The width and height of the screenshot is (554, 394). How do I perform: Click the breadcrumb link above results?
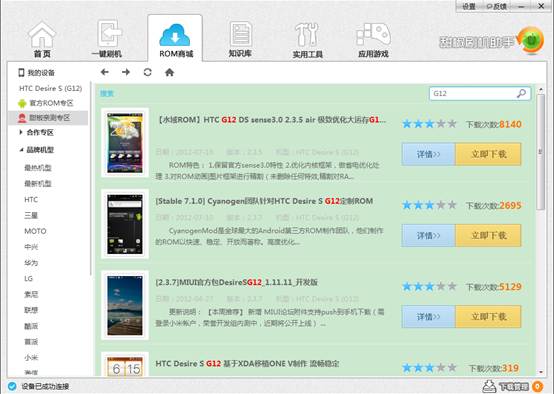click(107, 94)
